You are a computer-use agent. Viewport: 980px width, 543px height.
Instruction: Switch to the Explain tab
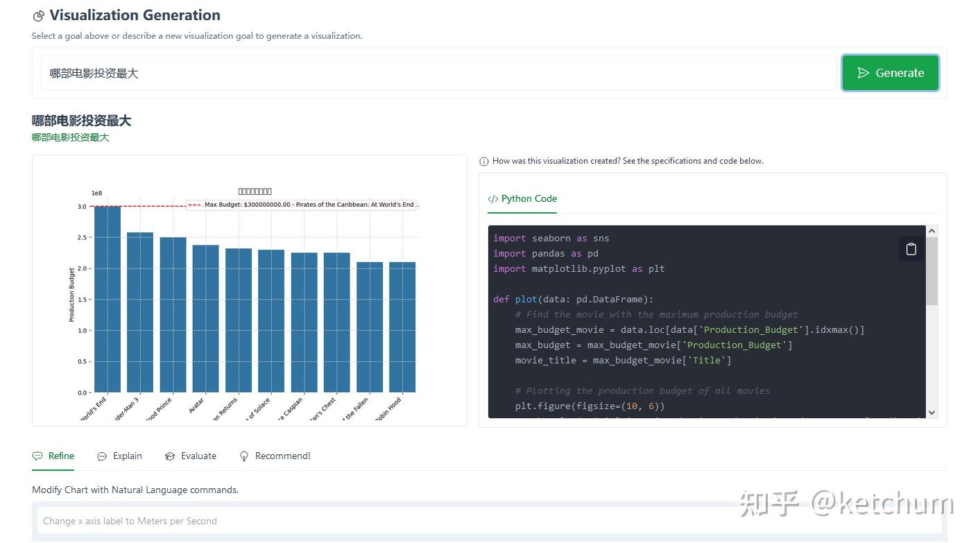127,456
